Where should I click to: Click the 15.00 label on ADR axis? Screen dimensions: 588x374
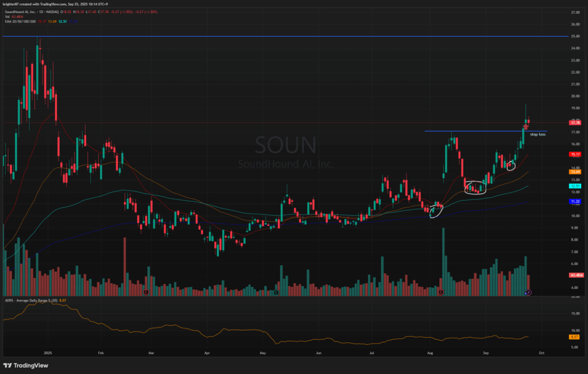[x=575, y=314]
